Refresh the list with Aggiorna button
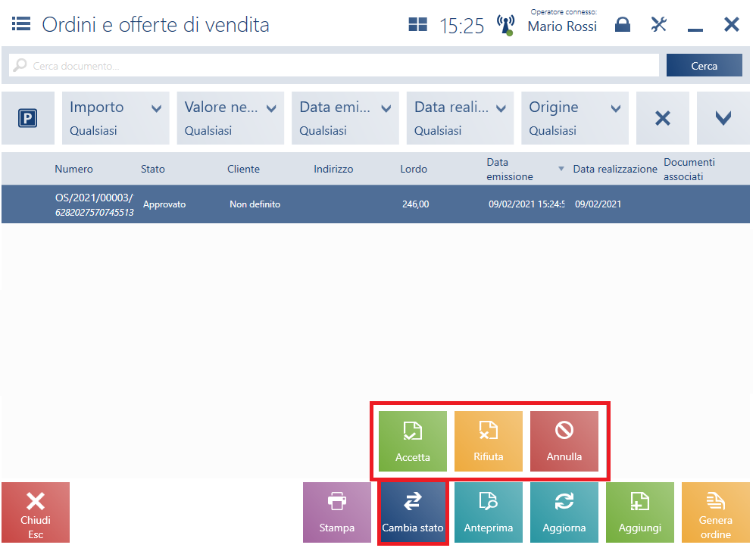Image resolution: width=756 pixels, height=548 pixels. click(x=564, y=512)
